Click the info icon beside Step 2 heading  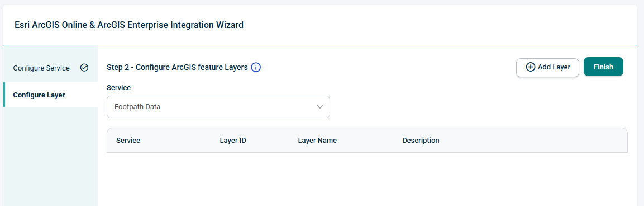pos(256,67)
